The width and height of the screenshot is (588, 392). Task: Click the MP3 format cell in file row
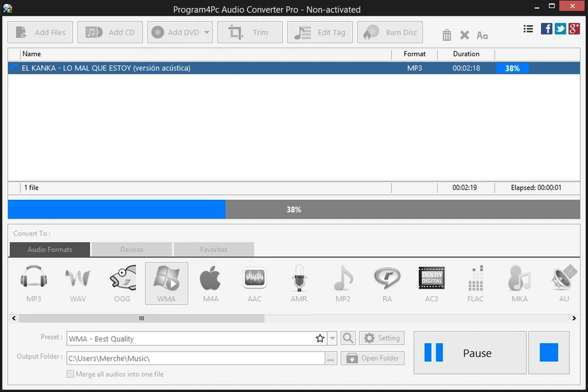(414, 68)
